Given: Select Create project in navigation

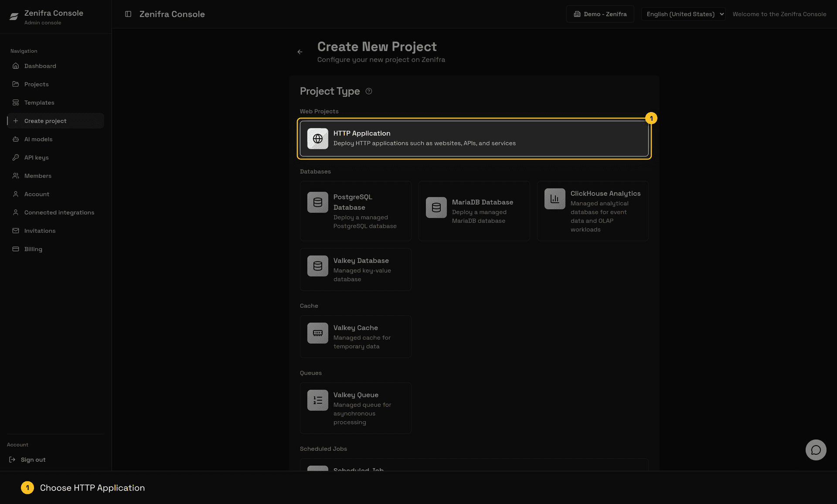Looking at the screenshot, I should [56, 121].
